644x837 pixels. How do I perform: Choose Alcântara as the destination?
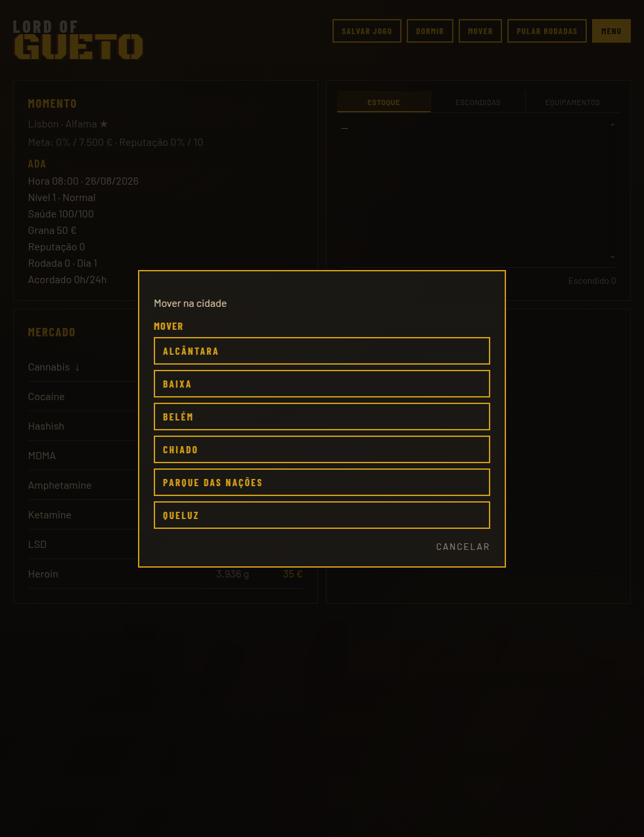[322, 351]
